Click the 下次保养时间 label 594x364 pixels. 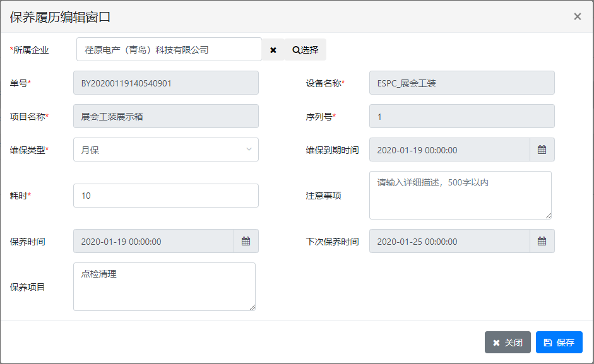[x=332, y=242]
